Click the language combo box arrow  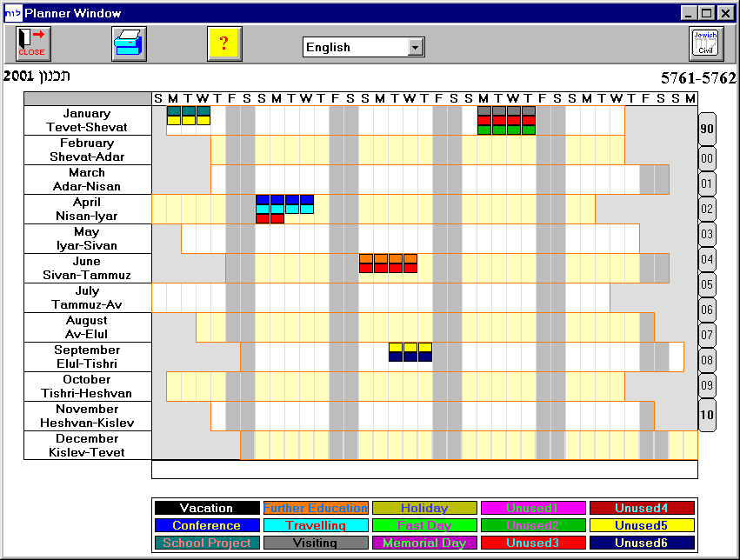(x=417, y=47)
